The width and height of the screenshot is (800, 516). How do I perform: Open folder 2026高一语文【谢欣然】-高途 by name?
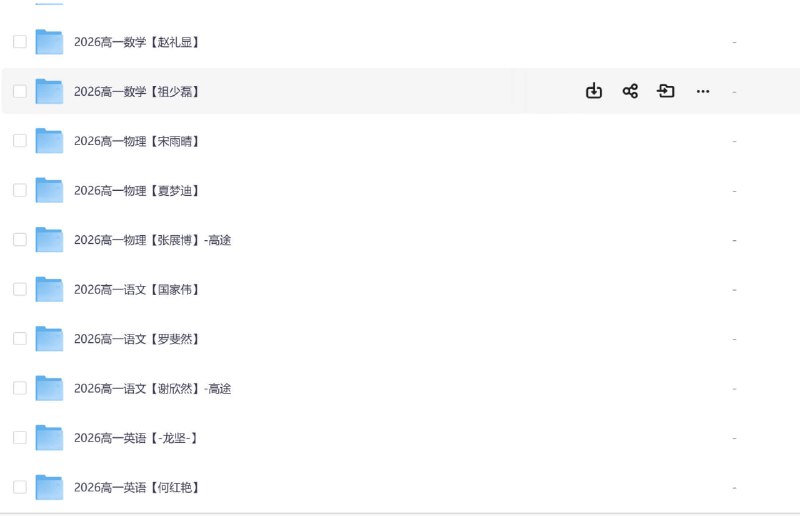[152, 388]
